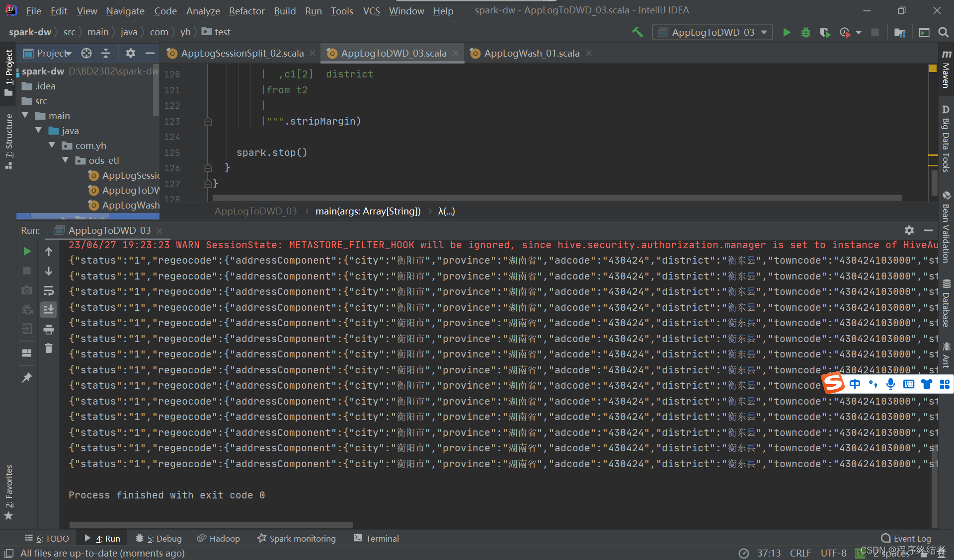
Task: Run with coverage icon in toolbar
Action: point(825,32)
